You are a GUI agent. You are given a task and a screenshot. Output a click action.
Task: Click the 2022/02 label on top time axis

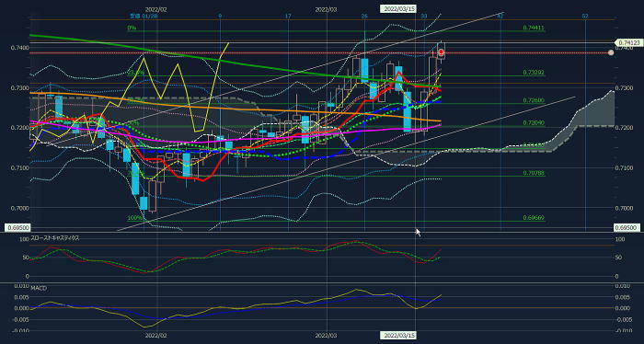156,9
